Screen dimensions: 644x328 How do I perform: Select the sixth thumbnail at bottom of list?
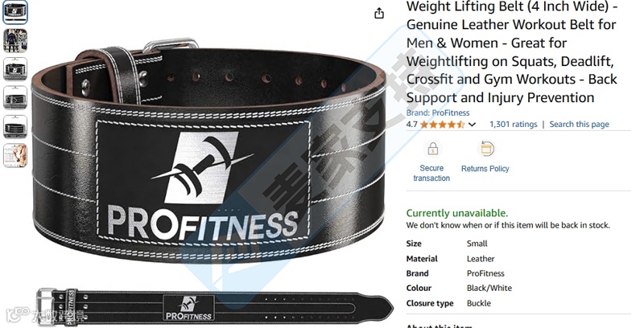pyautogui.click(x=15, y=155)
